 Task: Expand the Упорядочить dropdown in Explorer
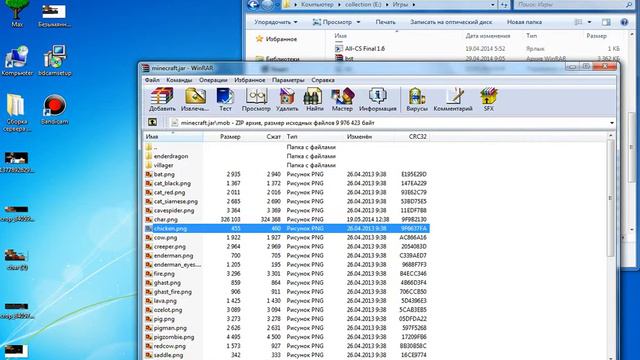(x=296, y=22)
